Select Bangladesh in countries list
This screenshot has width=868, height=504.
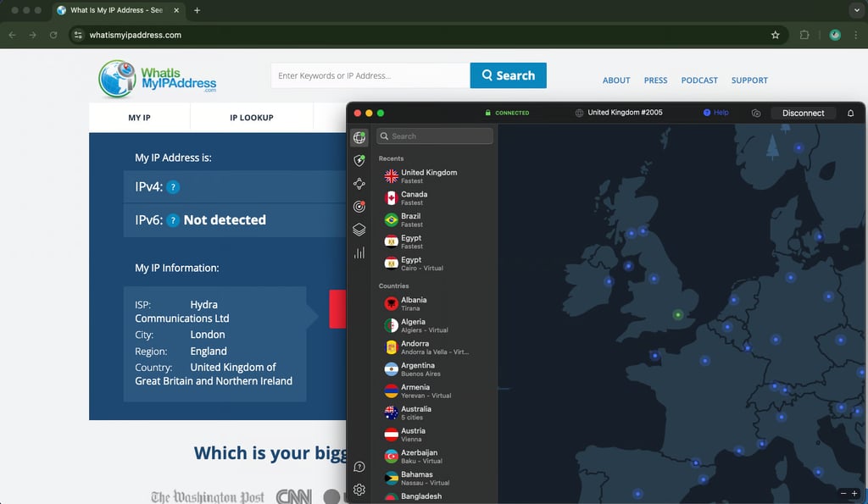tap(435, 496)
